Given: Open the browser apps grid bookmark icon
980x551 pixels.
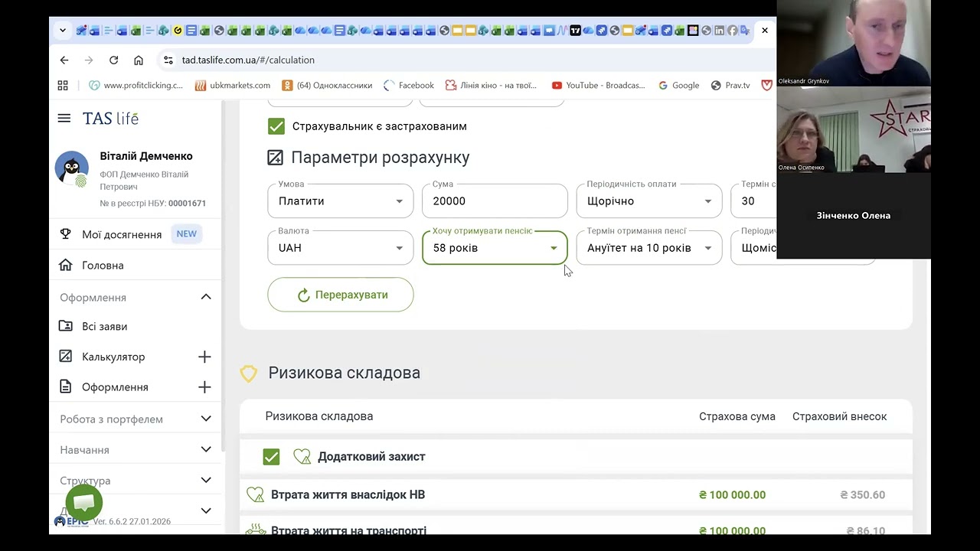Looking at the screenshot, I should pos(63,85).
